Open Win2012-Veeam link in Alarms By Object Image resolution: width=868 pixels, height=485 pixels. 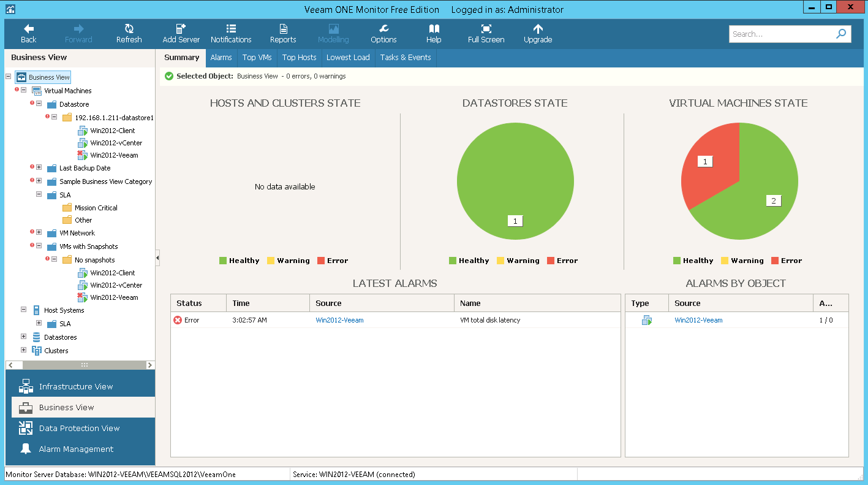pos(698,320)
